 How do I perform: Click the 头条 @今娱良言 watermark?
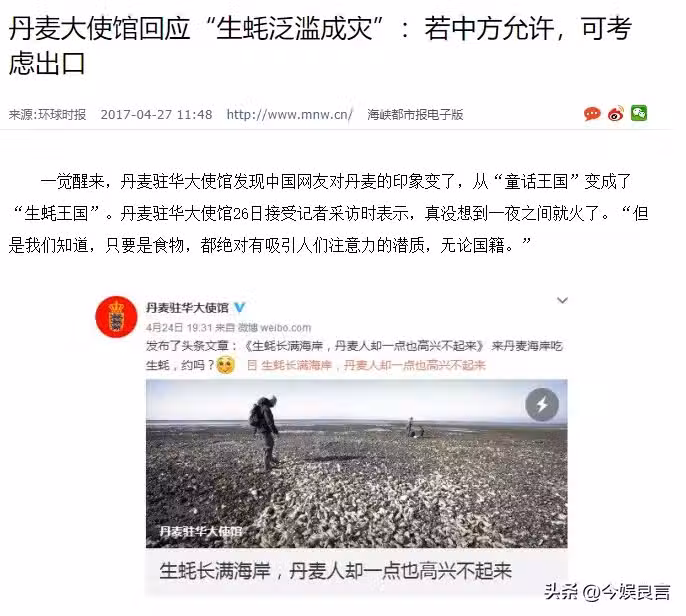click(607, 592)
